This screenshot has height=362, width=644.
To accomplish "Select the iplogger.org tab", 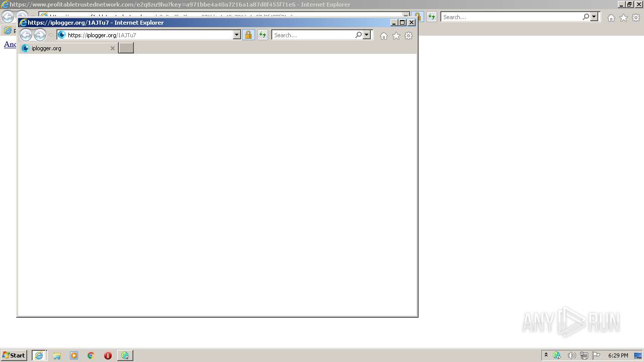I will point(68,48).
